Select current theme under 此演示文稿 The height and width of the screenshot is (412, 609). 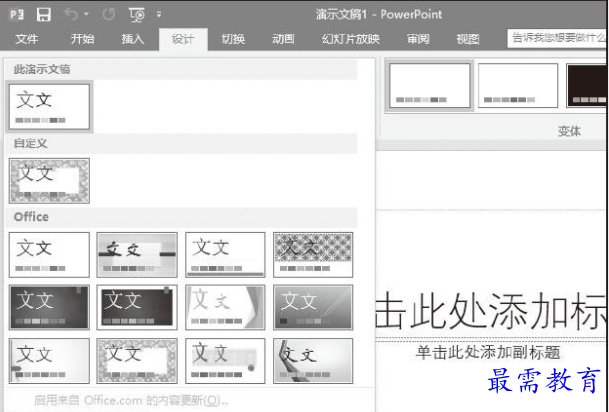pyautogui.click(x=49, y=107)
